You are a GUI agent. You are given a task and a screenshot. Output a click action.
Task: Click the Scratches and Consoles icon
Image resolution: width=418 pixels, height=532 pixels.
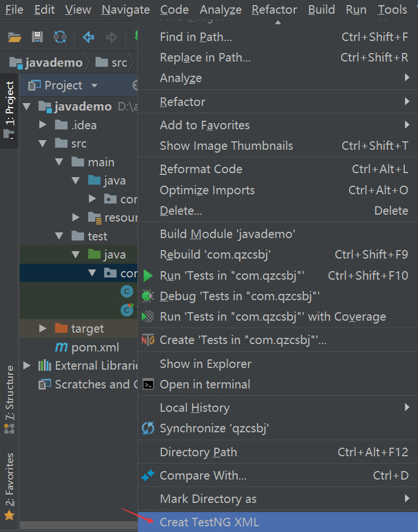point(44,384)
